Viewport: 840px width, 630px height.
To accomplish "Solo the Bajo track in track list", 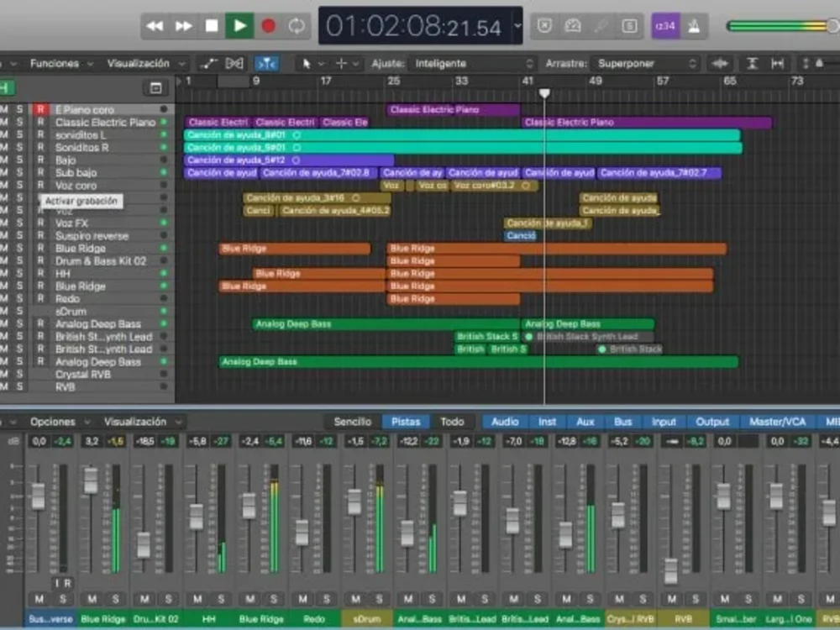I will [x=19, y=160].
